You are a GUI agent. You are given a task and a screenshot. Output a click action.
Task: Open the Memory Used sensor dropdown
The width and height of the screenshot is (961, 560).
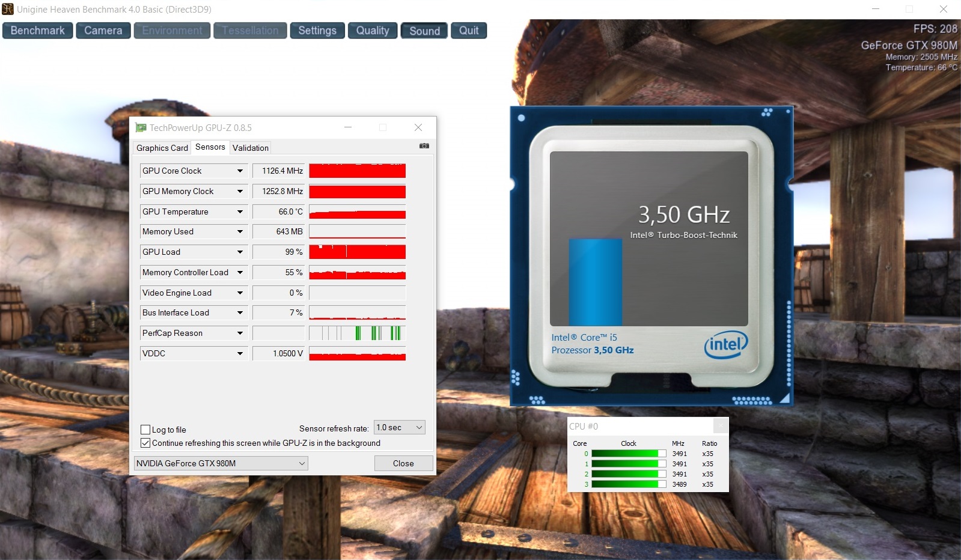240,232
